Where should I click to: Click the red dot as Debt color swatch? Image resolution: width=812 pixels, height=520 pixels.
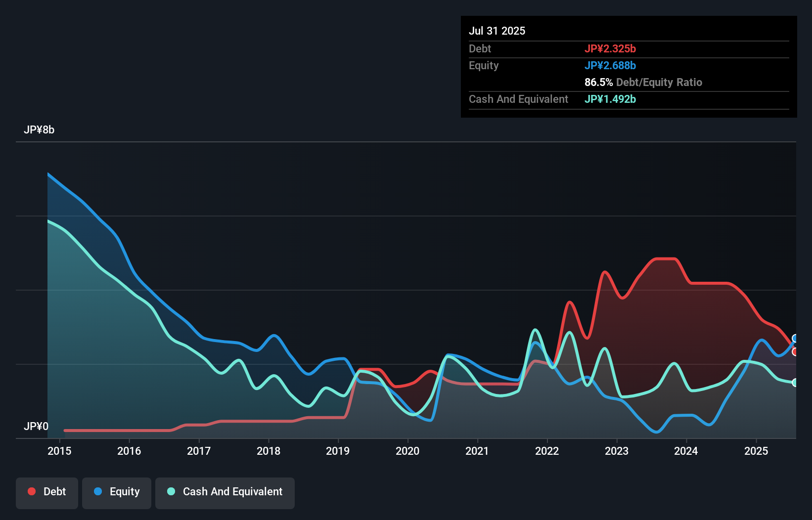[x=31, y=491]
